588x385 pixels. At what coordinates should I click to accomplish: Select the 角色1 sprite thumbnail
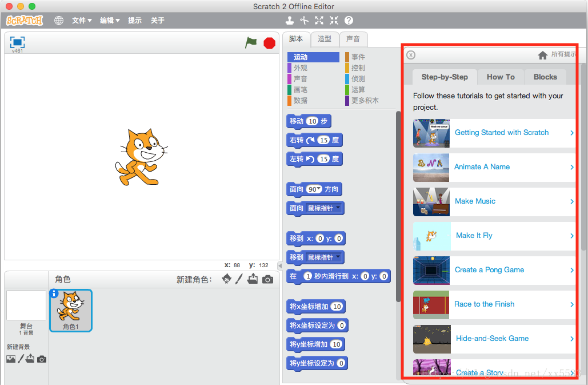pos(71,311)
